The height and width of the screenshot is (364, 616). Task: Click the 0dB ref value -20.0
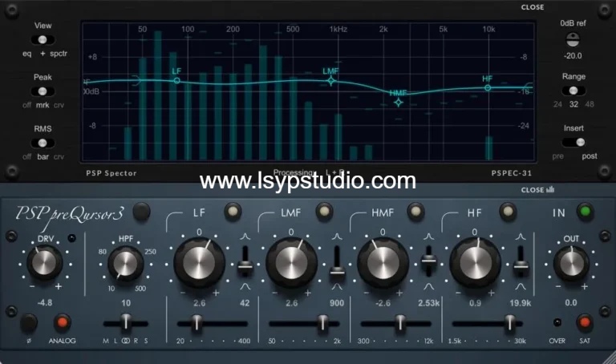click(573, 56)
